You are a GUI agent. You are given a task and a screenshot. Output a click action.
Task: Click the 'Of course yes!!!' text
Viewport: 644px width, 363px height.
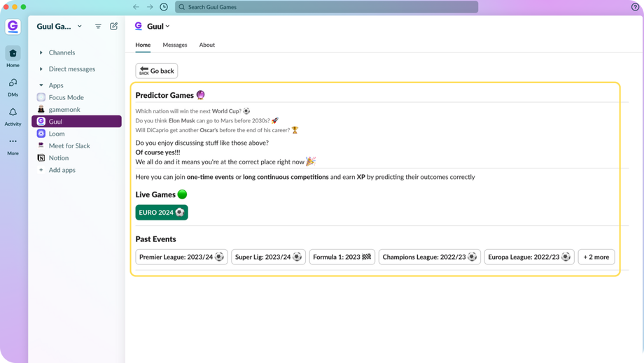pyautogui.click(x=157, y=152)
